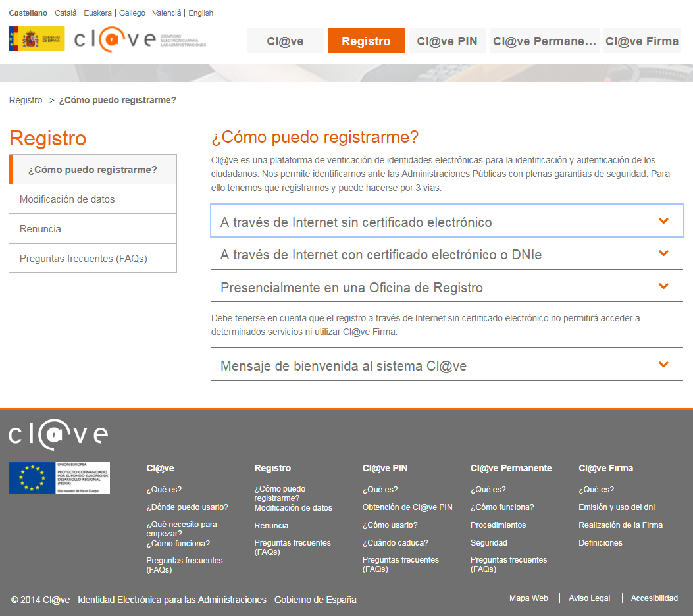Expand 'Presencialmente en una Oficina de Registro'
Image resolution: width=693 pixels, height=616 pixels.
coord(447,286)
